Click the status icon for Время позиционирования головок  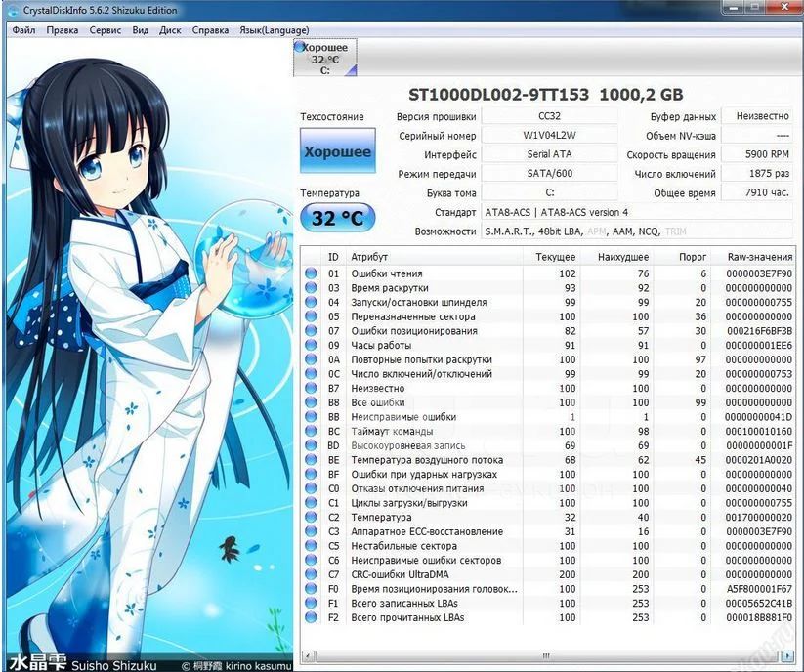[311, 589]
